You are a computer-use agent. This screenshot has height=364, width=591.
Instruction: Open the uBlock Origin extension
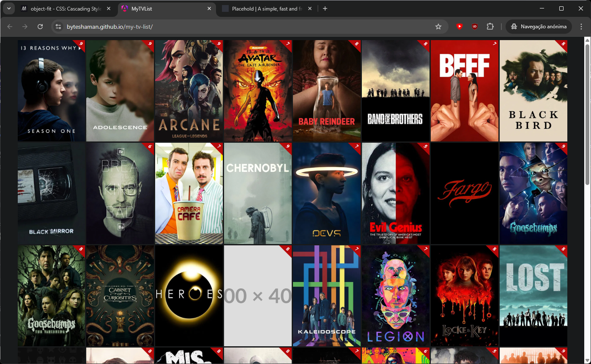tap(475, 27)
